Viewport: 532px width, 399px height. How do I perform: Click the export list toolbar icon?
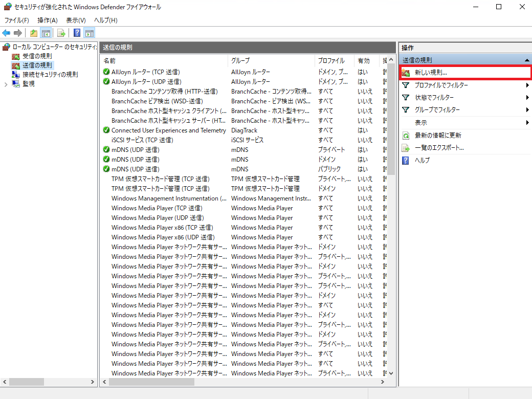coord(61,33)
